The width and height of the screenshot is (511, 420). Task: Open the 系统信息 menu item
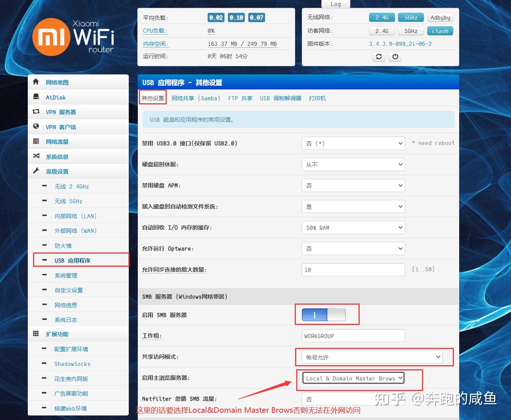pyautogui.click(x=78, y=156)
